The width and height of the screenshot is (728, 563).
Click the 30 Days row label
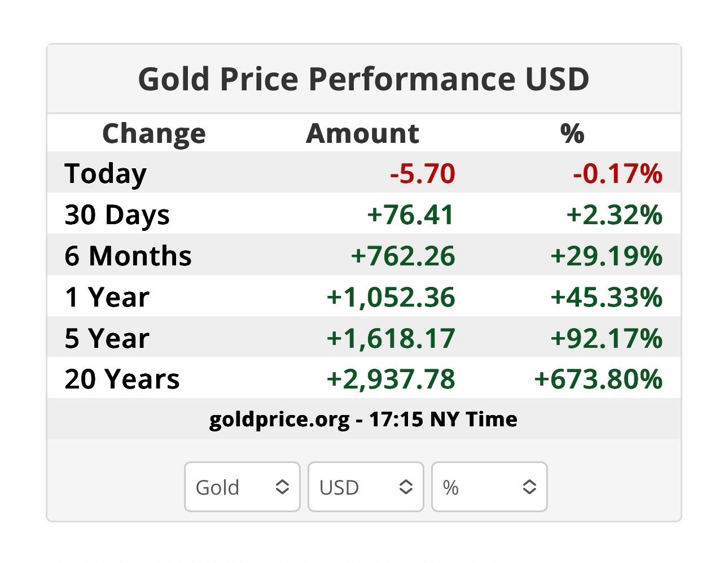click(x=117, y=215)
